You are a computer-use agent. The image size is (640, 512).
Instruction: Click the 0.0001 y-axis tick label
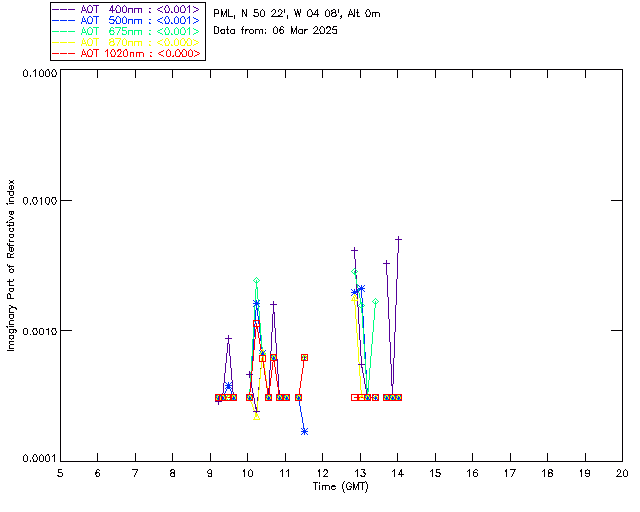tap(39, 459)
